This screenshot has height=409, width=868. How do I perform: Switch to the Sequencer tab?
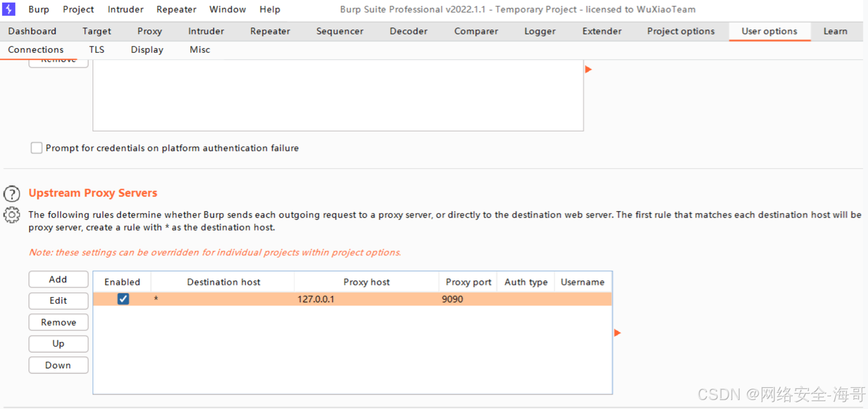pos(340,31)
